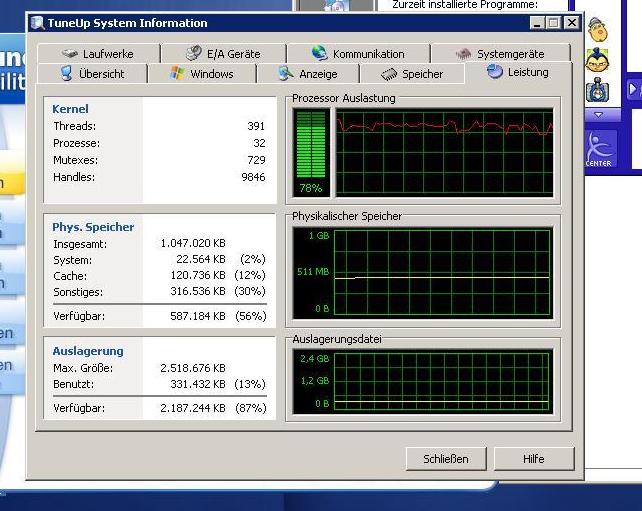Click the Insgesamt value 1.047.020 KB
Viewport: 642px width, 511px height.
pyautogui.click(x=193, y=243)
